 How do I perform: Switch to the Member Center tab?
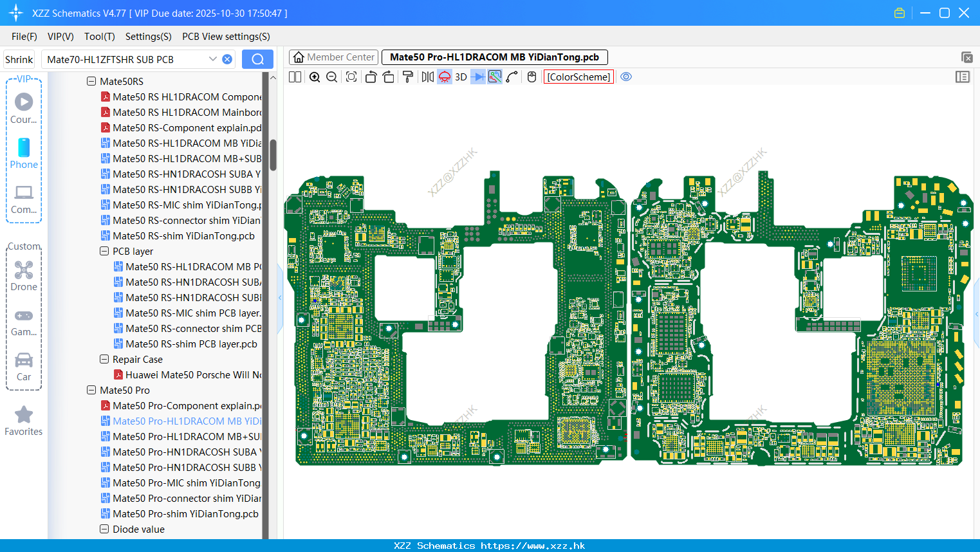tap(333, 57)
